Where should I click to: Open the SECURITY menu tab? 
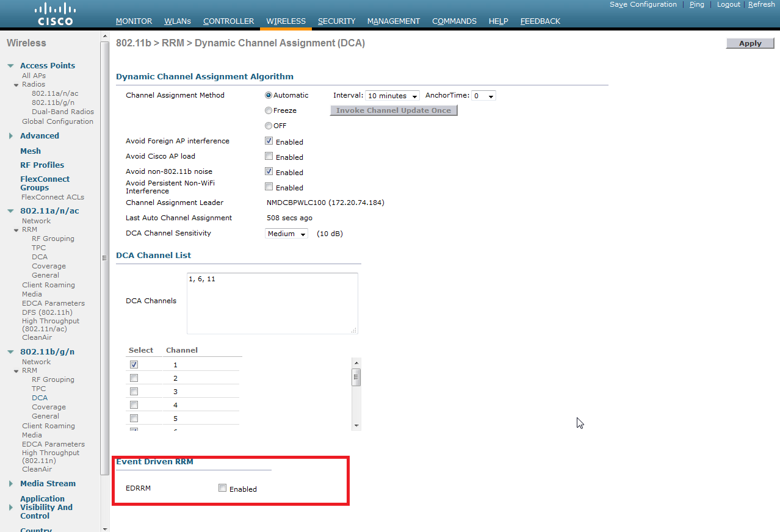coord(336,21)
